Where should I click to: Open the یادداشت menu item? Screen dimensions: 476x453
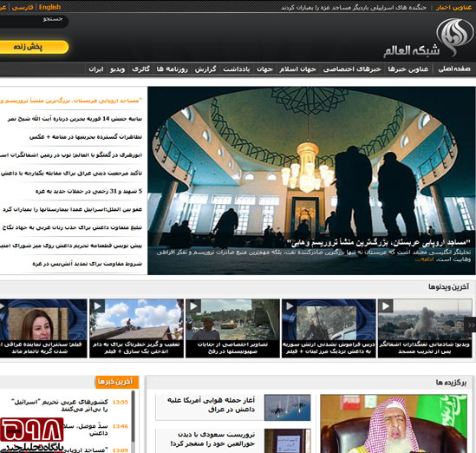pos(237,69)
